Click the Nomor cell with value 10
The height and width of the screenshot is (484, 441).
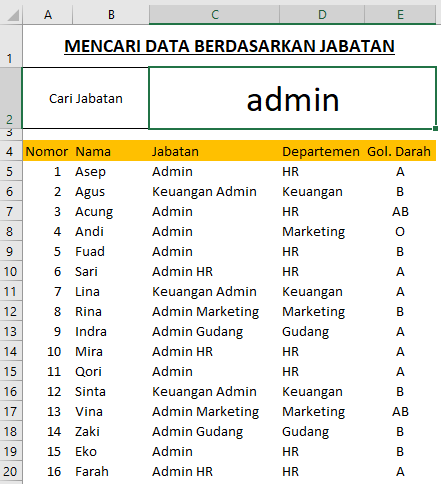[48, 351]
